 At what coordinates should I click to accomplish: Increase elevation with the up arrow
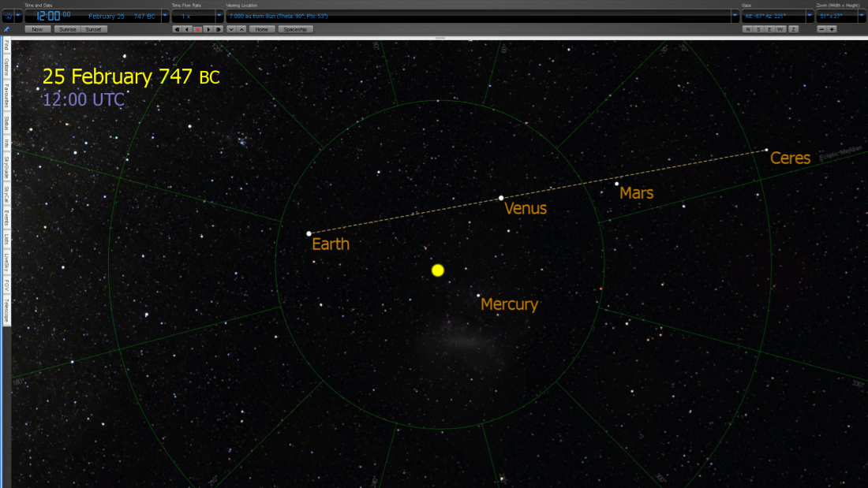point(241,29)
